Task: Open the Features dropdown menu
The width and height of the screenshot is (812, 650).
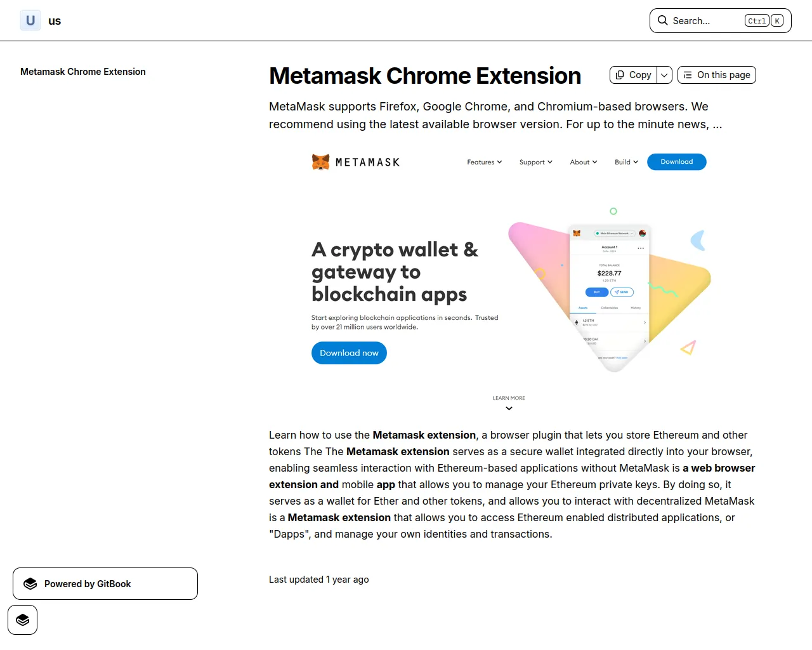Action: coord(485,162)
